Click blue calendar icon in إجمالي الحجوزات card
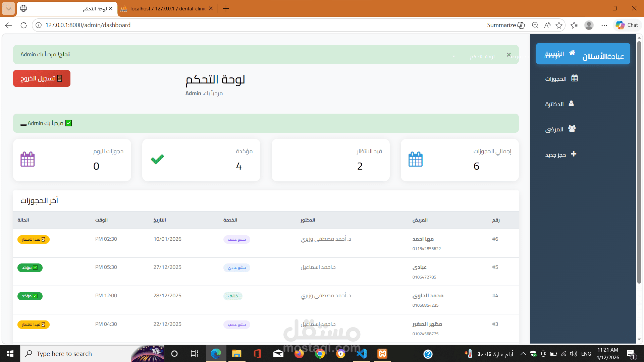Screen dimensions: 644x362 click(415, 160)
